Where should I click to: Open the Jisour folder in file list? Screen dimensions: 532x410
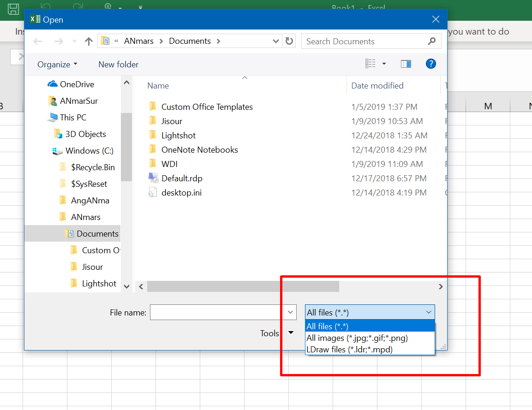point(172,121)
